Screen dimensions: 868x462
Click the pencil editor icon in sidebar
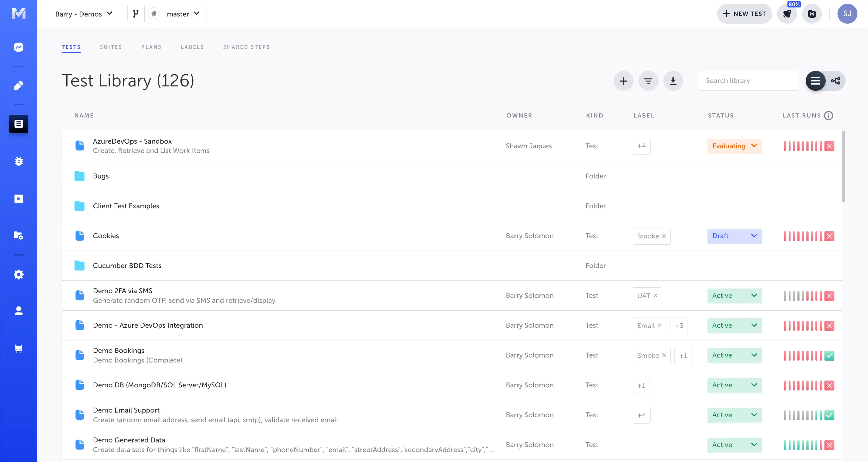coord(19,85)
